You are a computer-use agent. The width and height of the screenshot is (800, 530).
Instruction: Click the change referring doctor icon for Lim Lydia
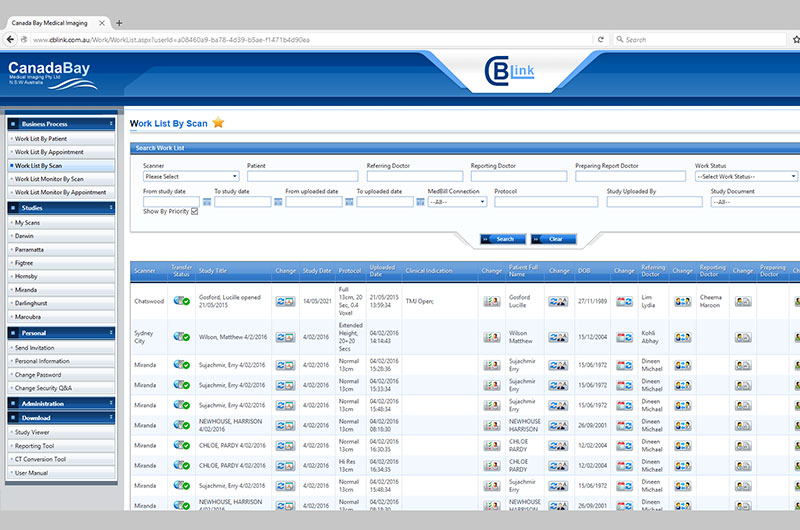683,301
